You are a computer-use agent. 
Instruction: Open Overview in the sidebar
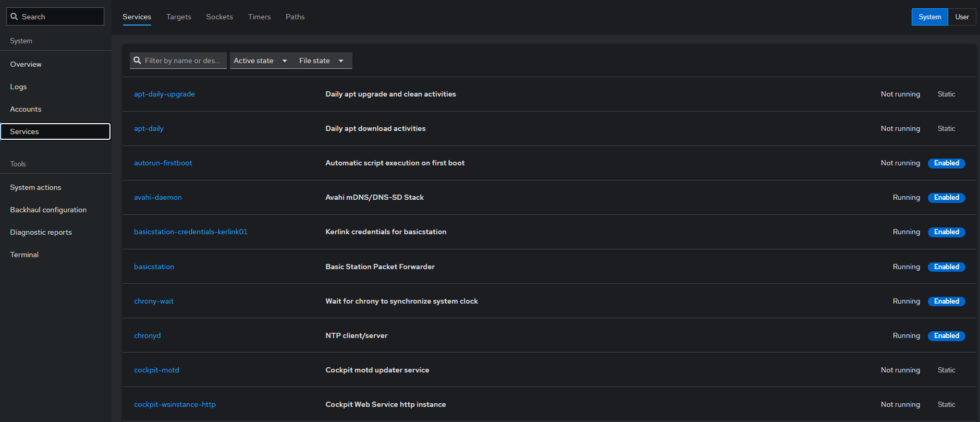point(56,64)
